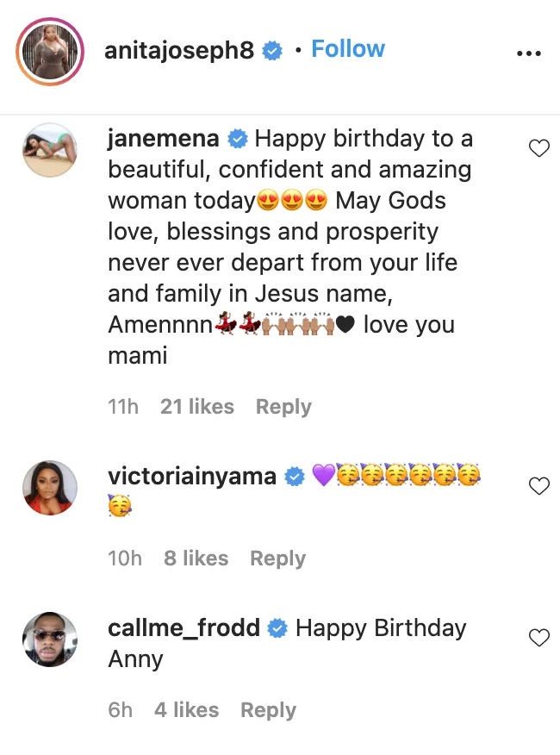View the 8 likes on victoriainyama's comment
This screenshot has height=755, width=560.
pyautogui.click(x=196, y=558)
